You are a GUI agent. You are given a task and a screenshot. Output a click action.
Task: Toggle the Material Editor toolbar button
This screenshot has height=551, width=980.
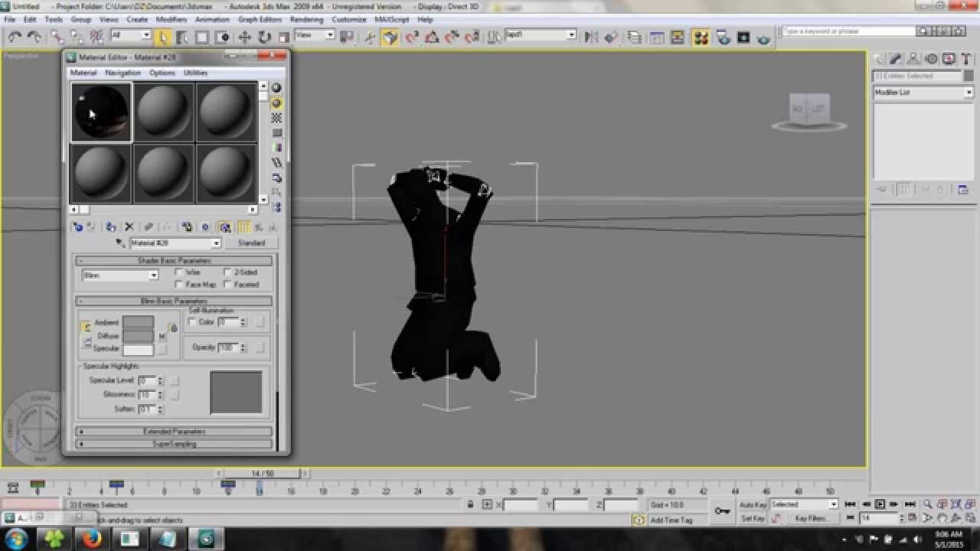click(701, 37)
